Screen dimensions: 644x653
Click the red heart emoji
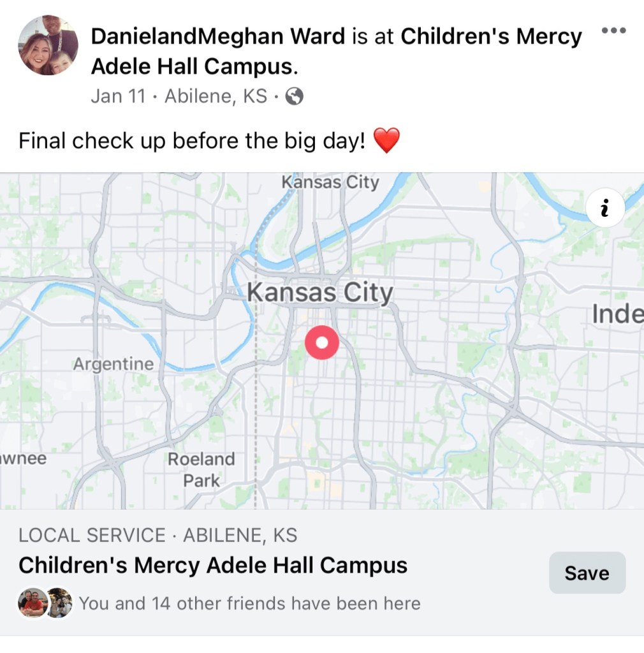[387, 140]
